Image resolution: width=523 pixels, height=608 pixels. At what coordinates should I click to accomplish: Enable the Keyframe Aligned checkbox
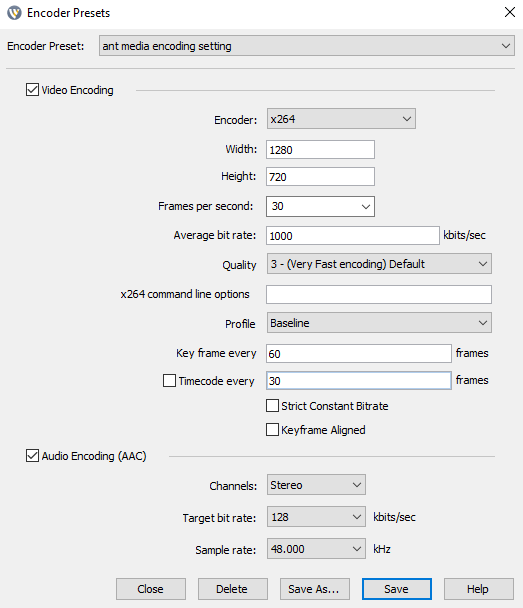click(273, 430)
